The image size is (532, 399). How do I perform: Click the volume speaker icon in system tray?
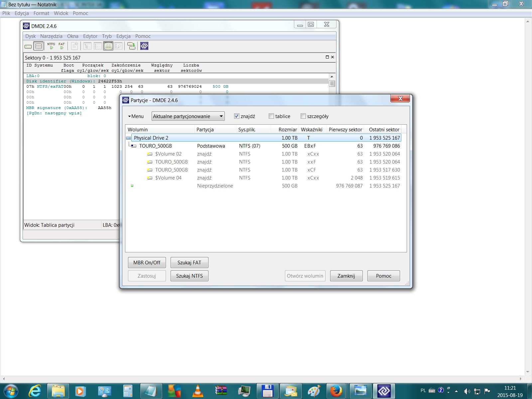pos(467,391)
